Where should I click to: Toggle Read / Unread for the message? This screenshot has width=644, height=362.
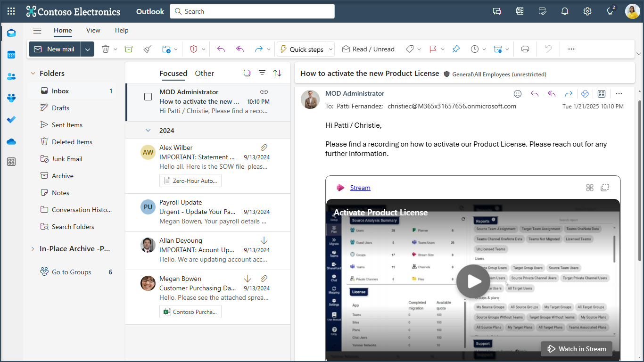(368, 49)
